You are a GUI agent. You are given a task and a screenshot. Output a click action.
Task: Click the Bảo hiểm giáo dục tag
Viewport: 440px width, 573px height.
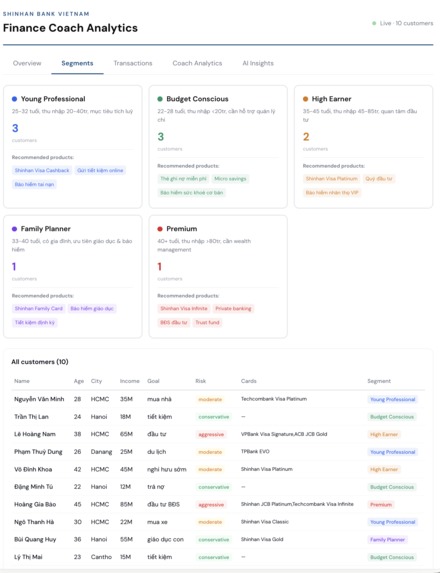click(92, 308)
